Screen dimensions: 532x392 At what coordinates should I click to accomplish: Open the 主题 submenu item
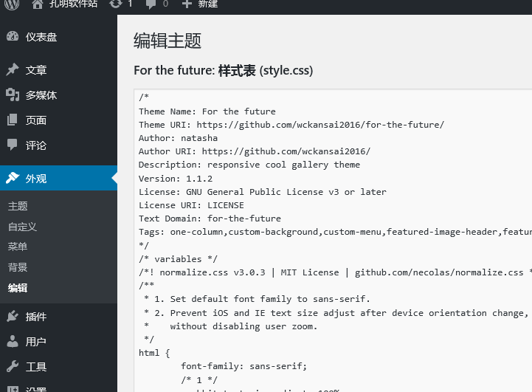point(18,207)
